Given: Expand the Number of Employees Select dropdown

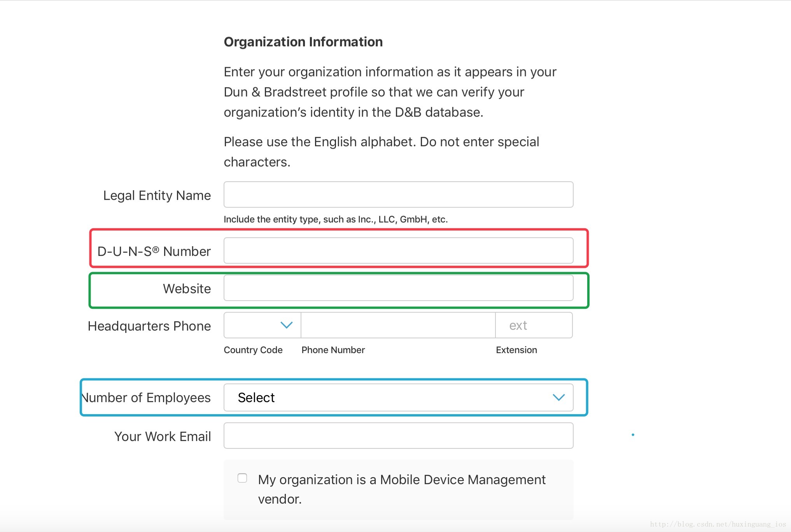Looking at the screenshot, I should [x=398, y=397].
